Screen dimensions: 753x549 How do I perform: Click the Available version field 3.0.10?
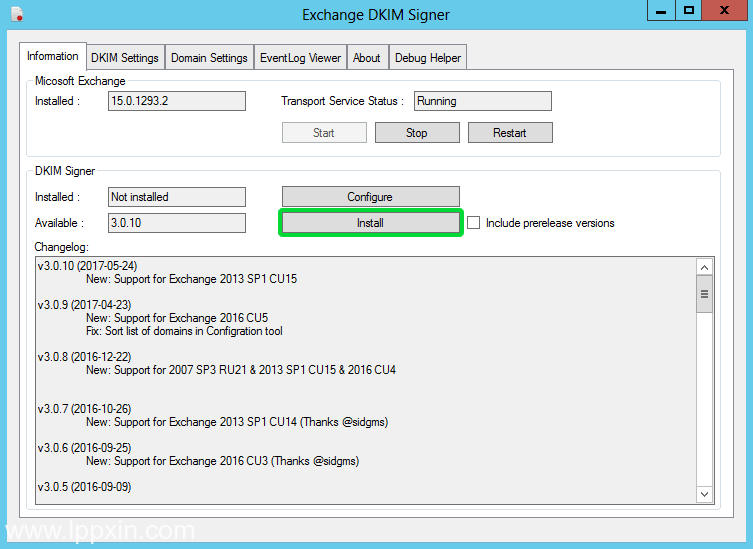[x=177, y=223]
